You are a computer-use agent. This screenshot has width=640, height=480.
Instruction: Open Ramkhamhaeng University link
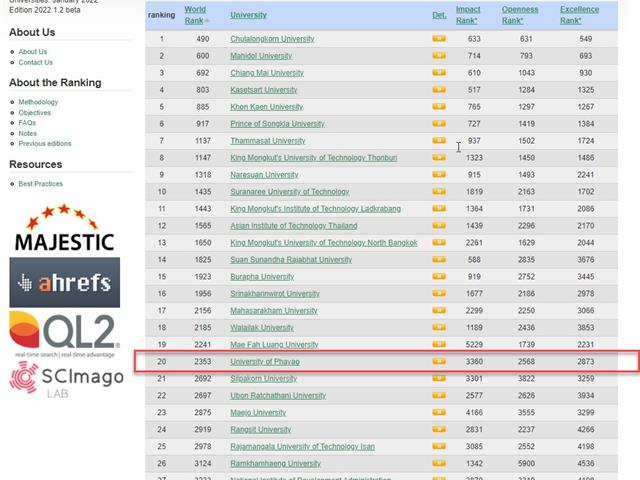tap(276, 464)
